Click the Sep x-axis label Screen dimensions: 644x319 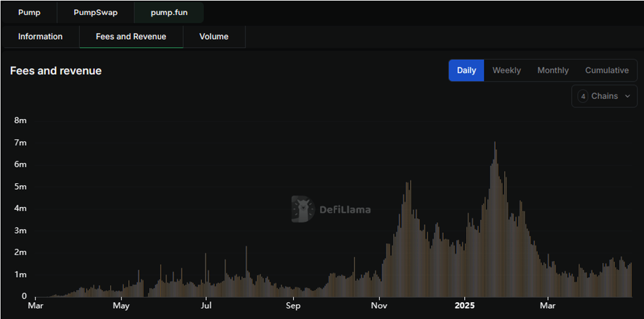pyautogui.click(x=293, y=306)
